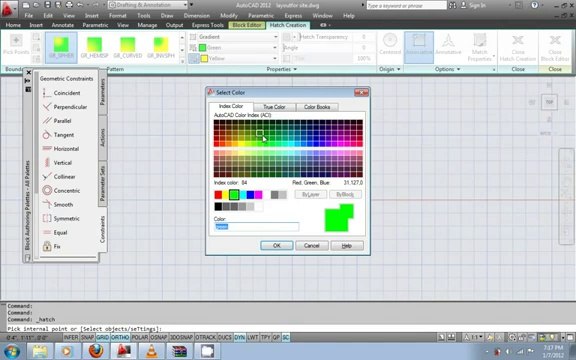Select the Vertical constraint tool
Image resolution: width=576 pixels, height=360 pixels.
(x=57, y=163)
